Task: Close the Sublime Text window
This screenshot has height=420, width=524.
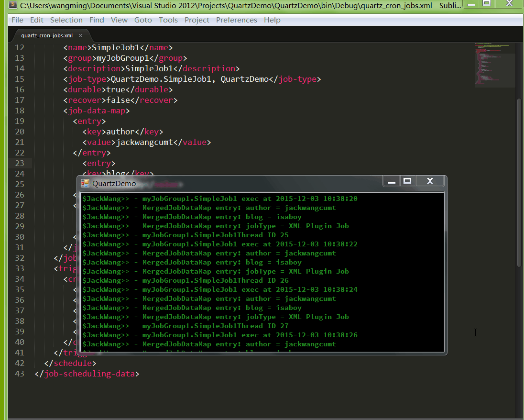Action: (x=509, y=4)
